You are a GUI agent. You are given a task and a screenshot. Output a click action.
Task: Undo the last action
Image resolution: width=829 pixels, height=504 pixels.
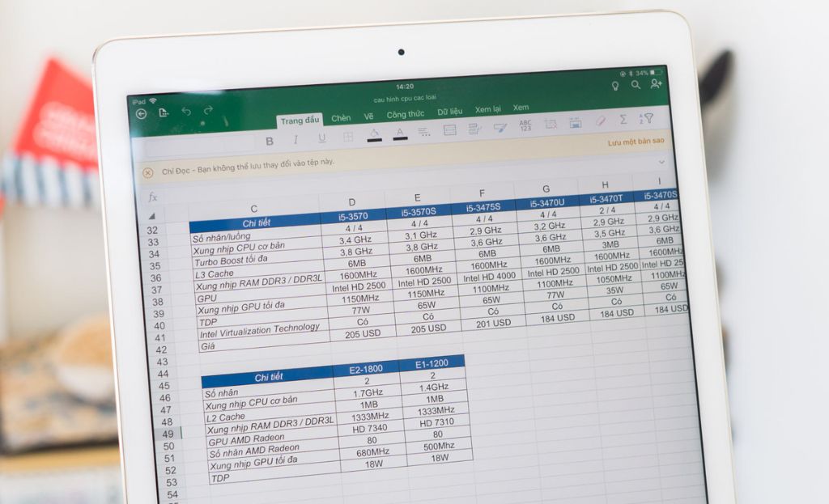(186, 112)
